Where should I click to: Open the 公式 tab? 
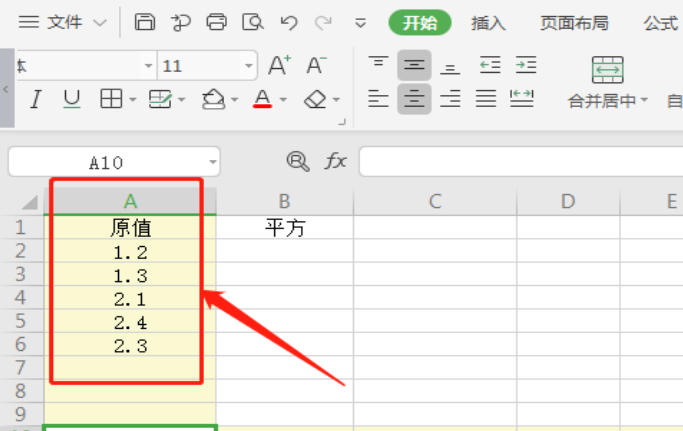click(661, 23)
